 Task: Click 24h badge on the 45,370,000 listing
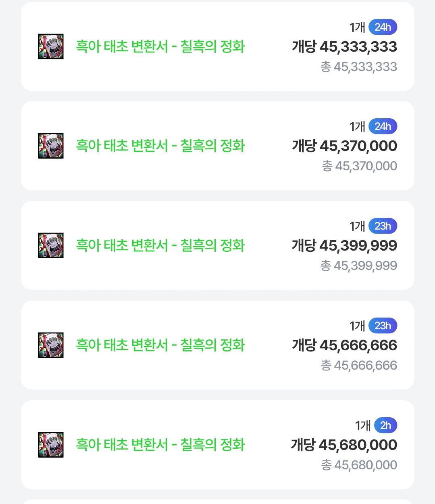(383, 126)
